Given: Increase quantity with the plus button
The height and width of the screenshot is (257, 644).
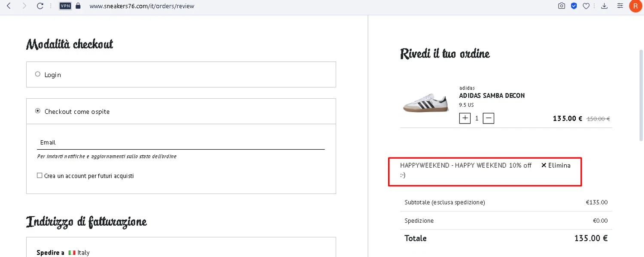Looking at the screenshot, I should [x=465, y=118].
